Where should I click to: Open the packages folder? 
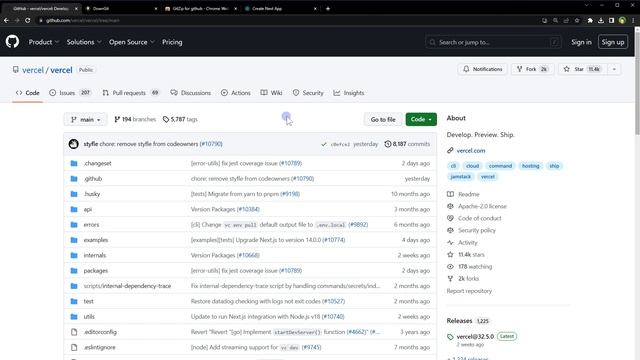[x=96, y=271]
